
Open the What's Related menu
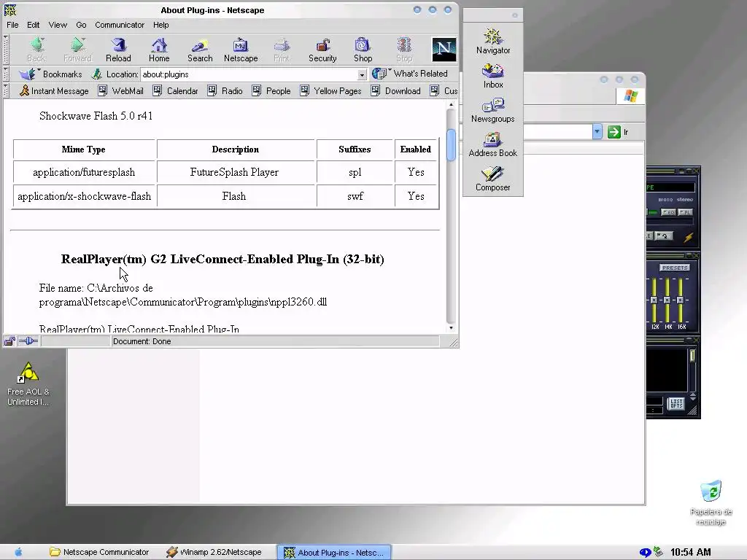pyautogui.click(x=410, y=74)
